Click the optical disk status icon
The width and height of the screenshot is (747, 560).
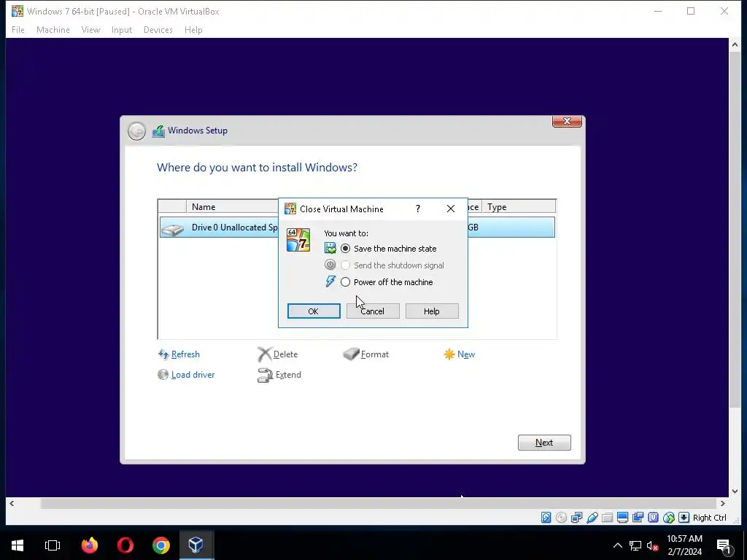click(561, 518)
